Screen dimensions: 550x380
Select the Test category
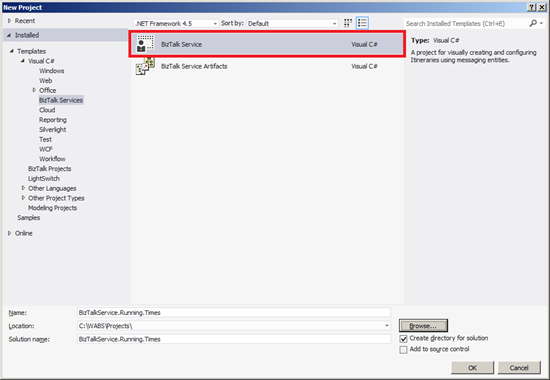coord(45,139)
